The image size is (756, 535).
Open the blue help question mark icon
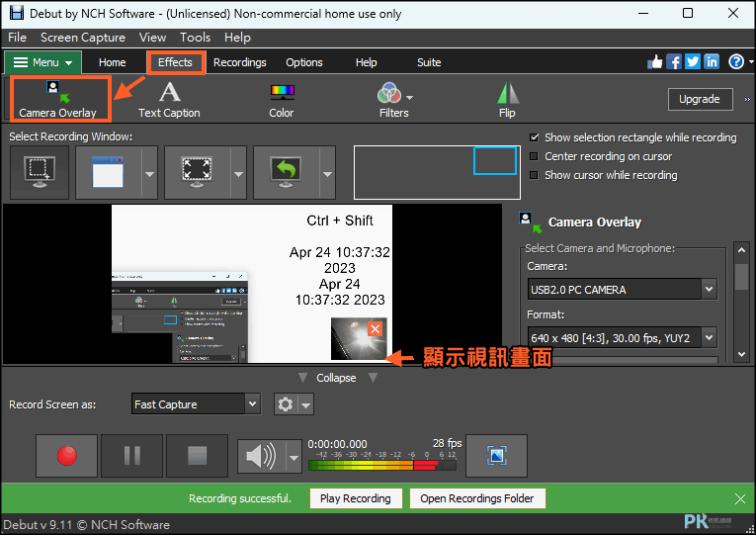point(736,61)
